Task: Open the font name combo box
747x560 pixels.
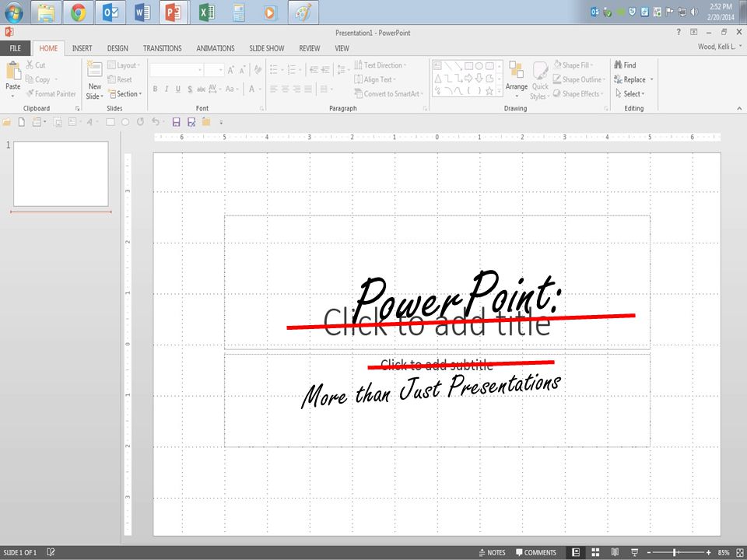Action: click(177, 70)
